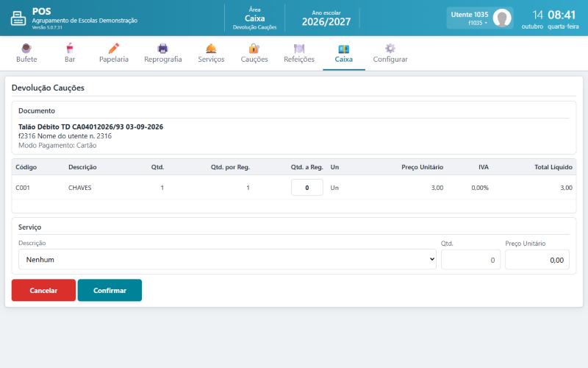Click the CHAVES description cell
The width and height of the screenshot is (588, 368).
pos(80,188)
